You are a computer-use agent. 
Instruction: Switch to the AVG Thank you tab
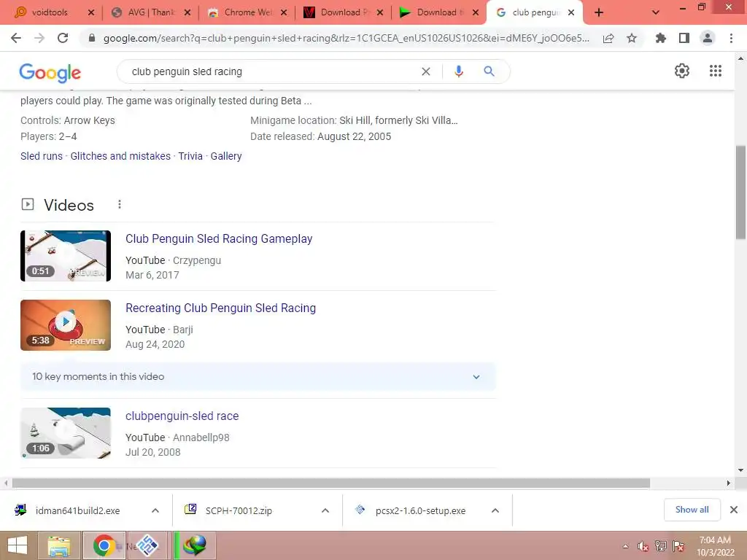pos(150,12)
